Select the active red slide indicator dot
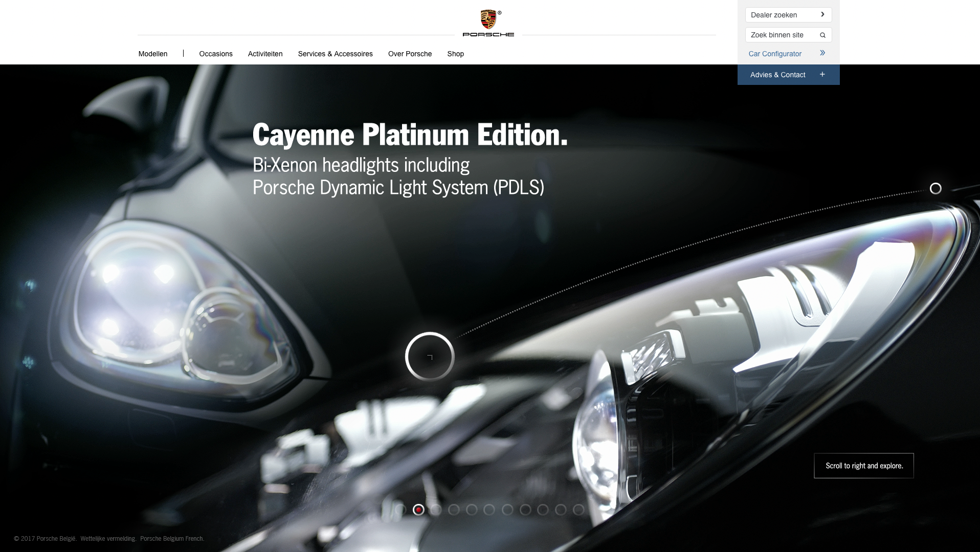Image resolution: width=980 pixels, height=552 pixels. click(x=418, y=510)
